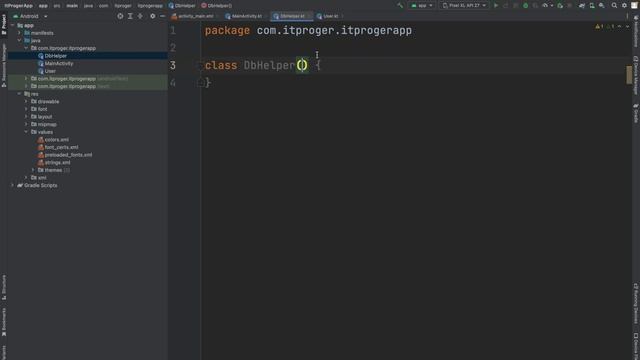This screenshot has height=360, width=640.
Task: Click the code fold marker on line 4
Action: coord(200,83)
